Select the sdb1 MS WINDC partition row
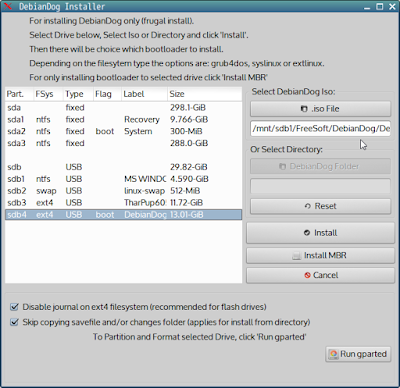This screenshot has height=388, width=400. tap(123, 179)
